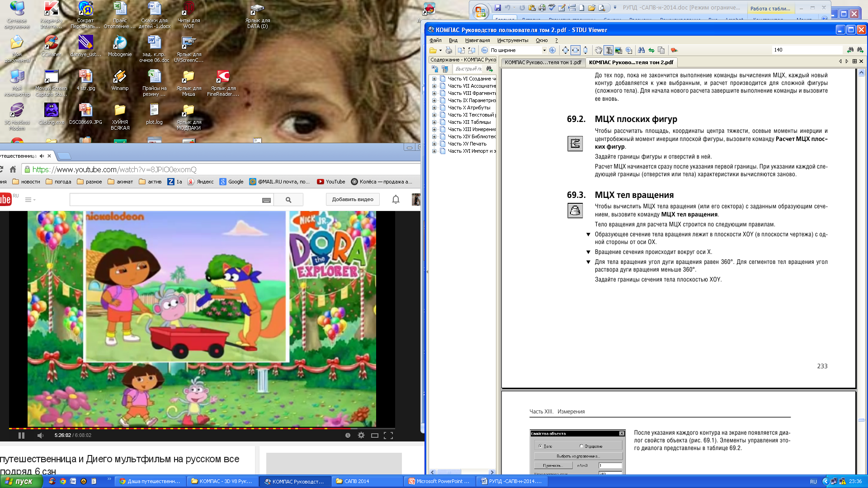868x488 pixels.
Task: Print the document in STDU Viewer
Action: (448, 50)
